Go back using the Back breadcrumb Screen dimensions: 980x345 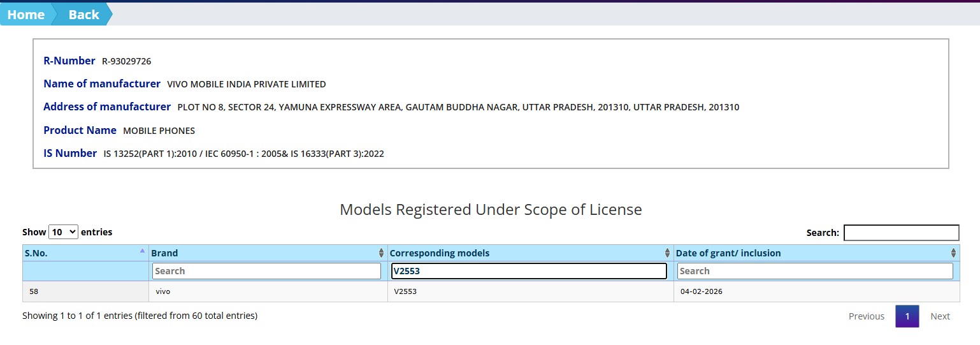[x=83, y=15]
